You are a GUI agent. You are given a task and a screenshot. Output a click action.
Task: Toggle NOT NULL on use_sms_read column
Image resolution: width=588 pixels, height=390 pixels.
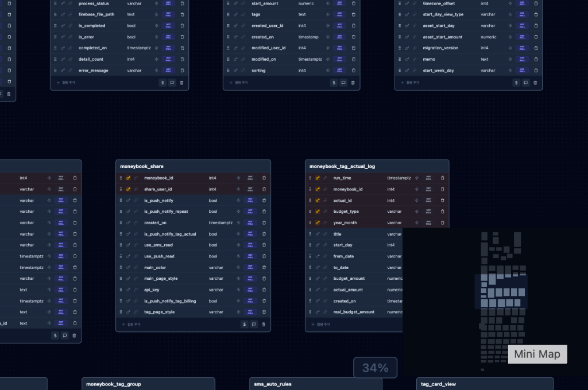[x=250, y=245]
